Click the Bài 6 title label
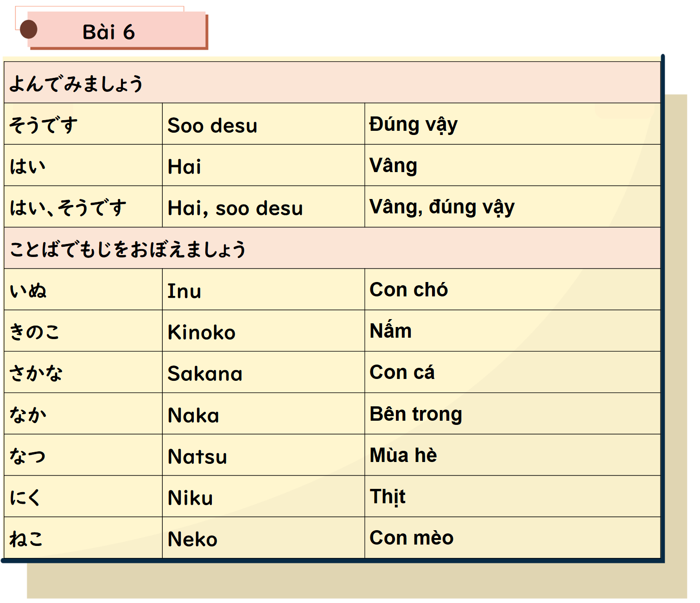Viewport: 700px width, 603px height. pyautogui.click(x=108, y=32)
